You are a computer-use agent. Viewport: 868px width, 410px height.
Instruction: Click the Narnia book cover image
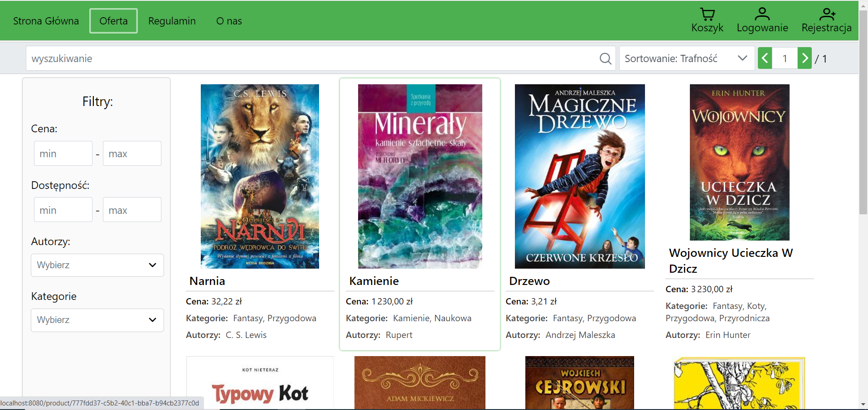tap(259, 176)
